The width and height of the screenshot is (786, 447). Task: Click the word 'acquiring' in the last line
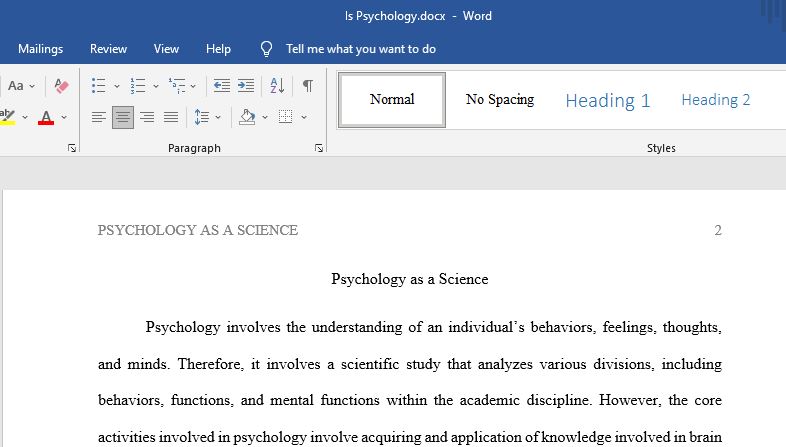pyautogui.click(x=391, y=437)
